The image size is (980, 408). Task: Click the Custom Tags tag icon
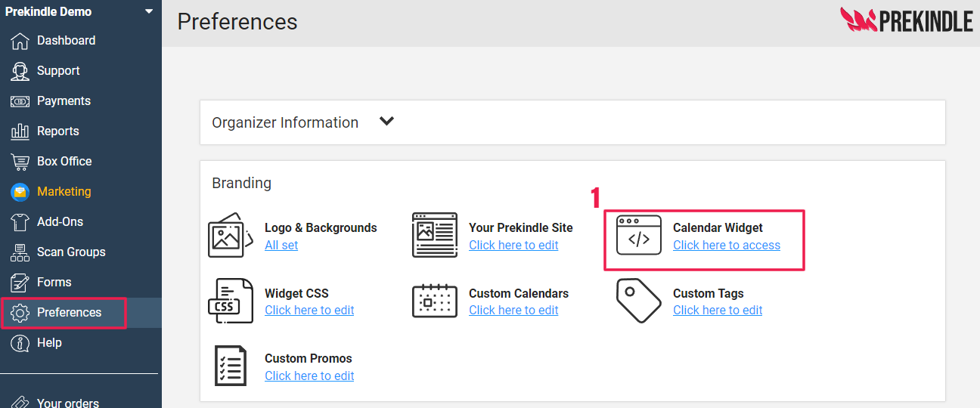point(639,301)
